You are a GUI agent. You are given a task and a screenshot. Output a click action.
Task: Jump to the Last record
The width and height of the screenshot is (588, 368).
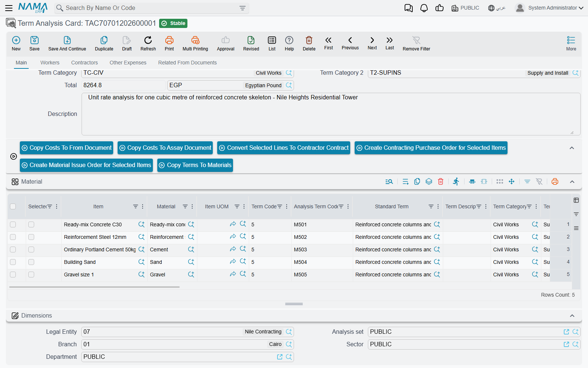(x=390, y=43)
